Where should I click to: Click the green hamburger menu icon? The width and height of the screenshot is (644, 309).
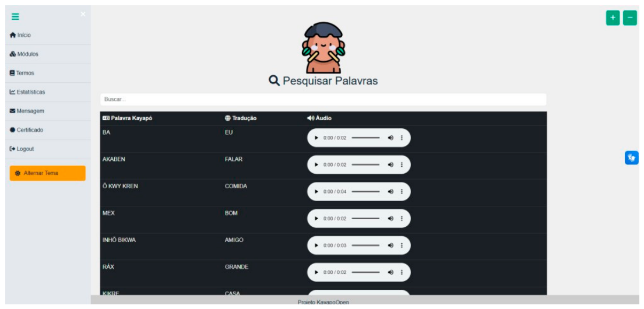pos(15,17)
